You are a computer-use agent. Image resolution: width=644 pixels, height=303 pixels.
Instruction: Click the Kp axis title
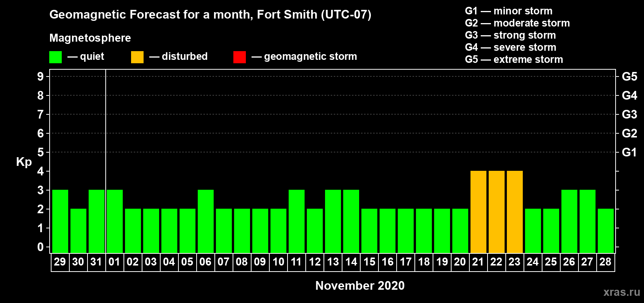point(24,162)
